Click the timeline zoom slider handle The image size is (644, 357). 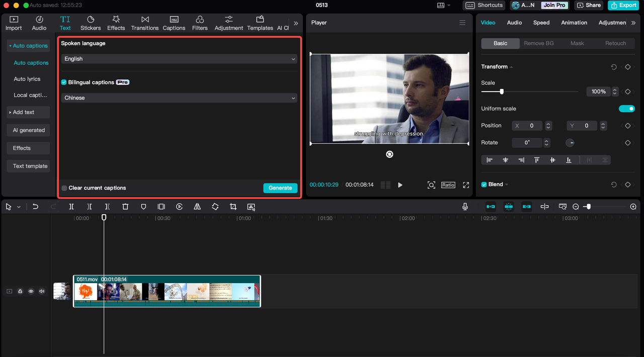588,207
